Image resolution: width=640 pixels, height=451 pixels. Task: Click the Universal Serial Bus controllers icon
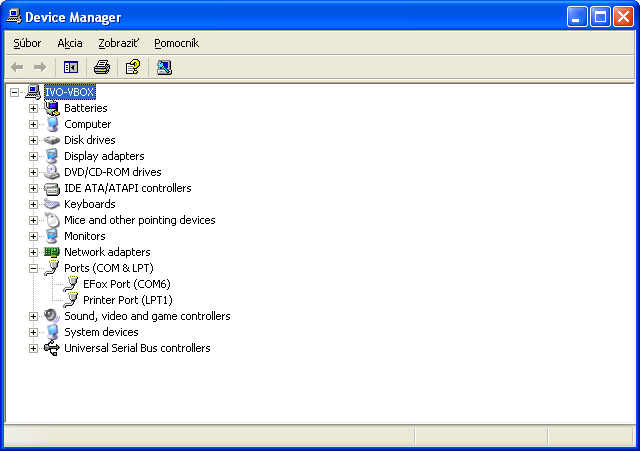52,348
